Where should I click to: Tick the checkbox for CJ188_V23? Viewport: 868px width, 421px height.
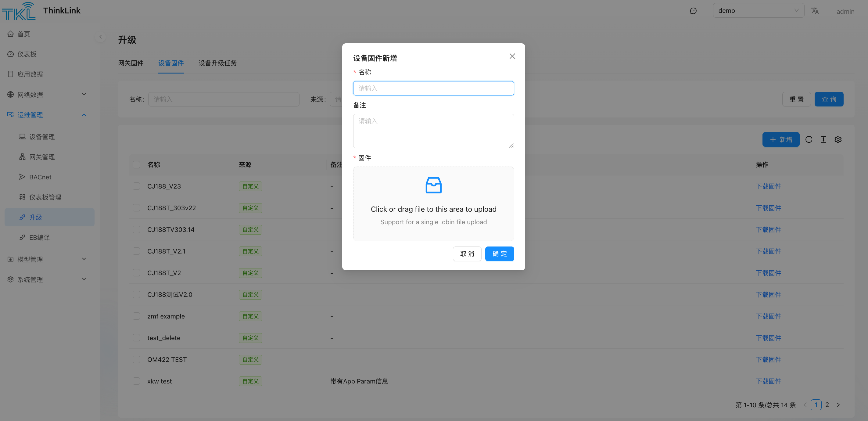tap(136, 186)
